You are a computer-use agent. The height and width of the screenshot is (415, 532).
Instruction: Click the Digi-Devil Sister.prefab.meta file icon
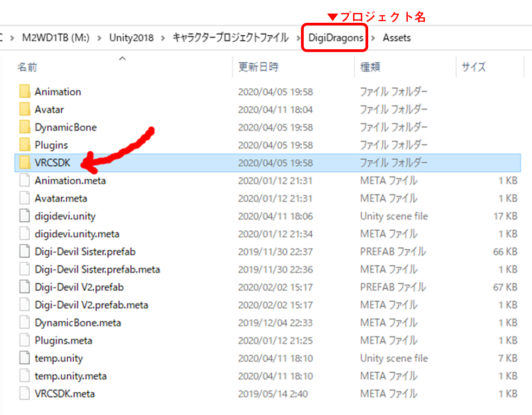(24, 269)
